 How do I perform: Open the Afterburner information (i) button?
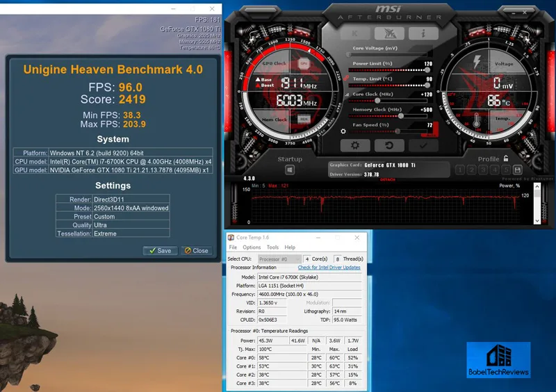click(x=422, y=33)
